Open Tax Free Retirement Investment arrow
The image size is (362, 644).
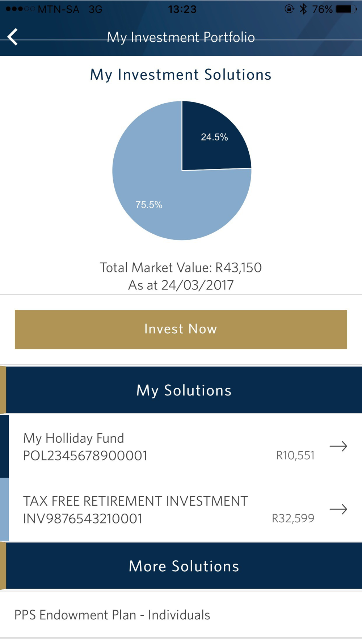click(338, 509)
